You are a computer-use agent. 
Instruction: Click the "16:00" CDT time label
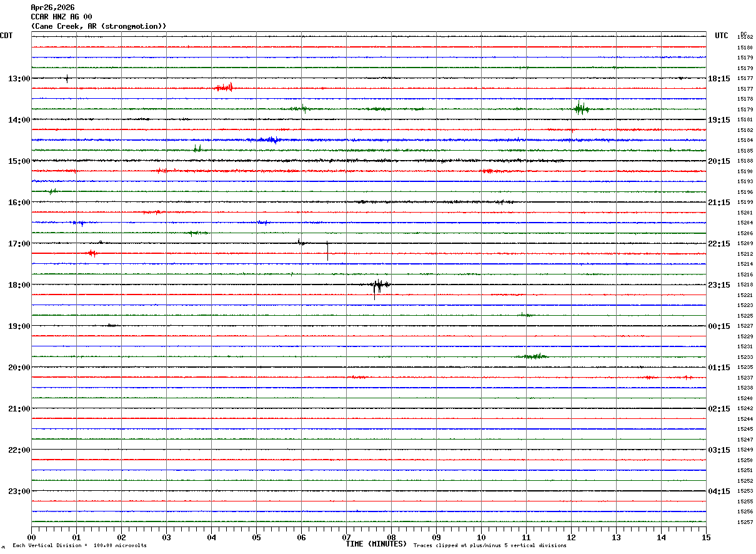coord(19,203)
